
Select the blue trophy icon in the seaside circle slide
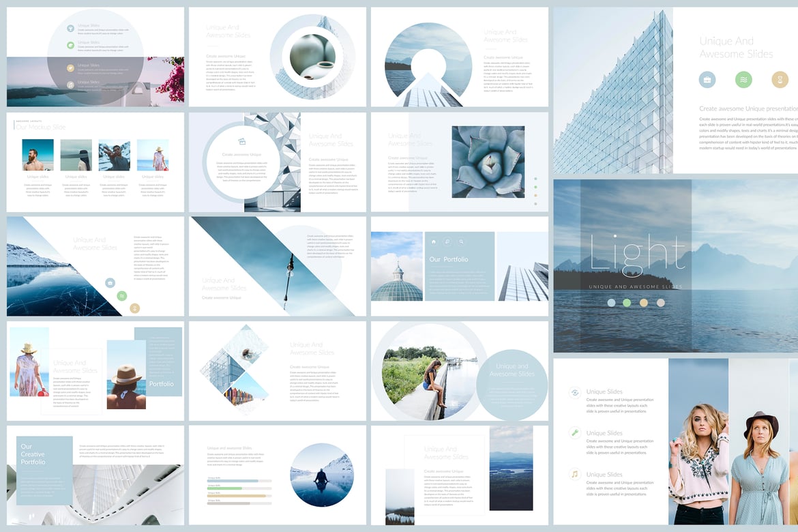click(x=71, y=29)
